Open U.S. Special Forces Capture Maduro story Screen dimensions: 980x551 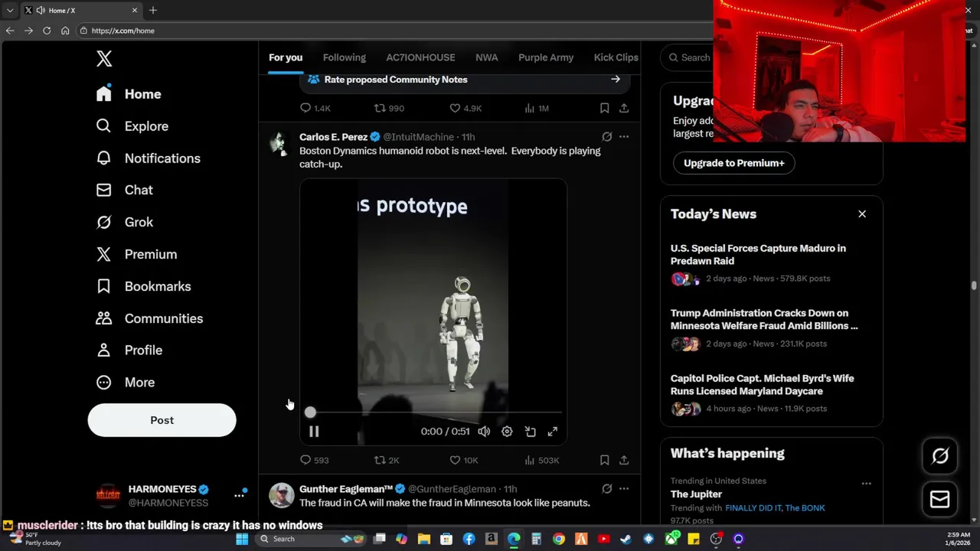point(758,254)
